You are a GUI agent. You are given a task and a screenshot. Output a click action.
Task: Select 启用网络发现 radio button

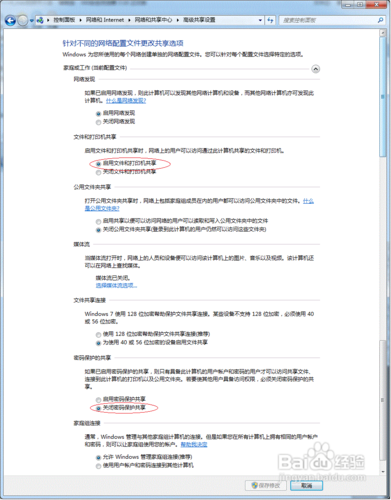(98, 114)
